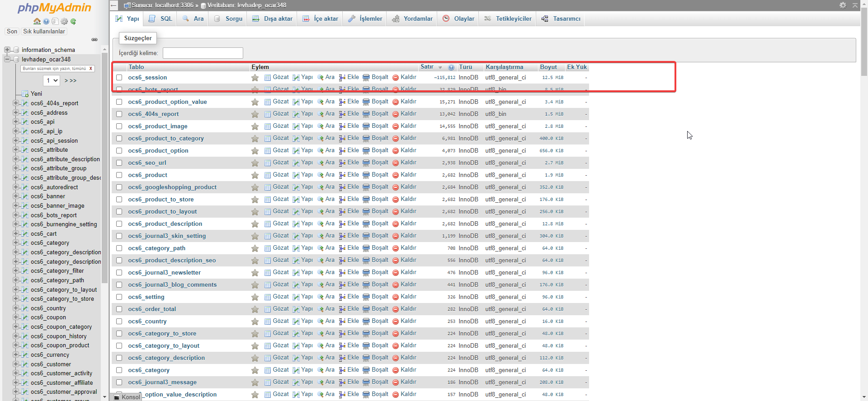This screenshot has width=868, height=401.
Task: Open the SQL tab
Action: point(160,19)
